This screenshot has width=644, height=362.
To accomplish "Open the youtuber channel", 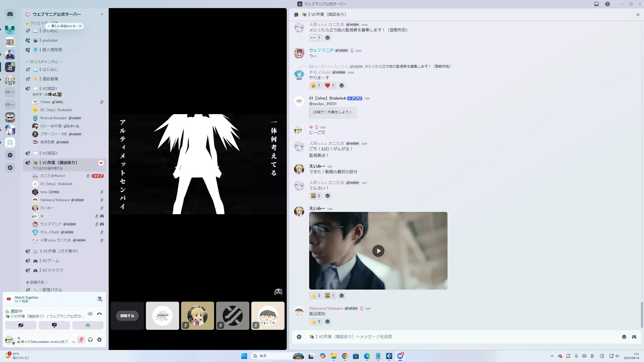I will (50, 40).
